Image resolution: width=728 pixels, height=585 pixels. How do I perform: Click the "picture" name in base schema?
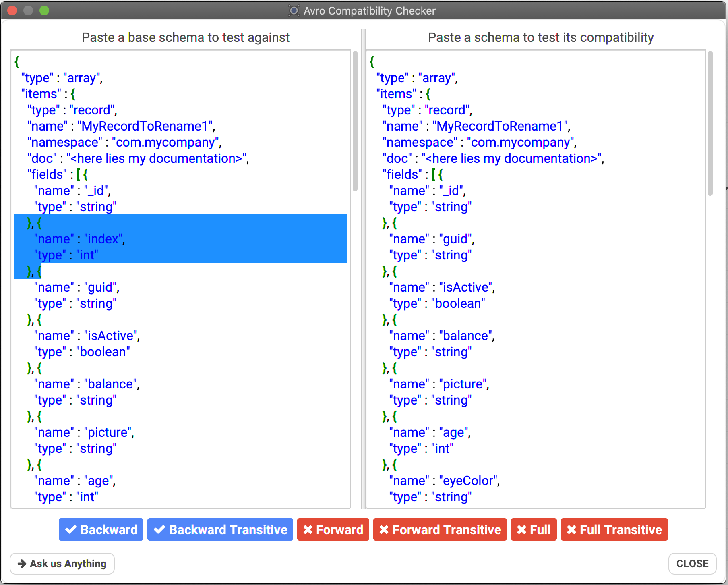point(108,432)
